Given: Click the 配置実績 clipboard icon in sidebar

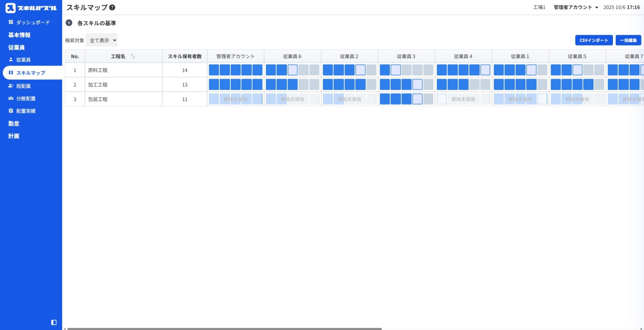Looking at the screenshot, I should coord(11,111).
